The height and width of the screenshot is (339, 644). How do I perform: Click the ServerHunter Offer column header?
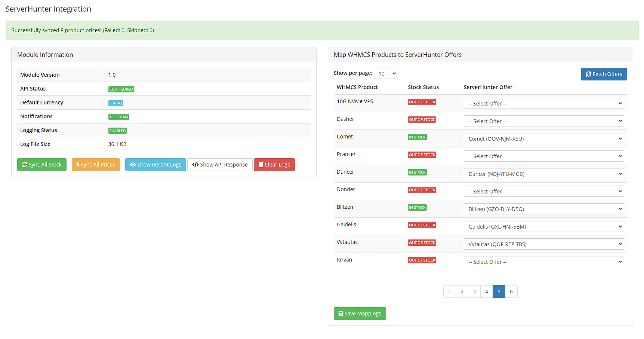coord(488,87)
